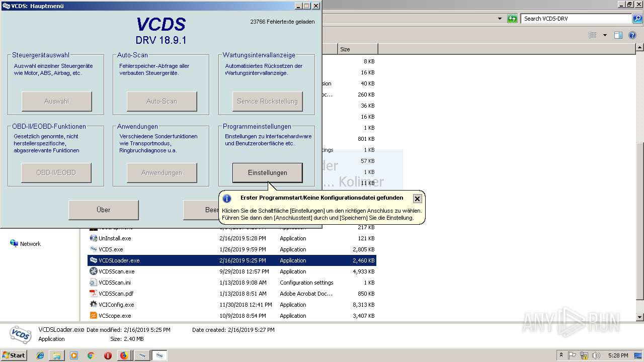Click the Network icon in the navigation pane
The image size is (644, 362).
tap(14, 243)
